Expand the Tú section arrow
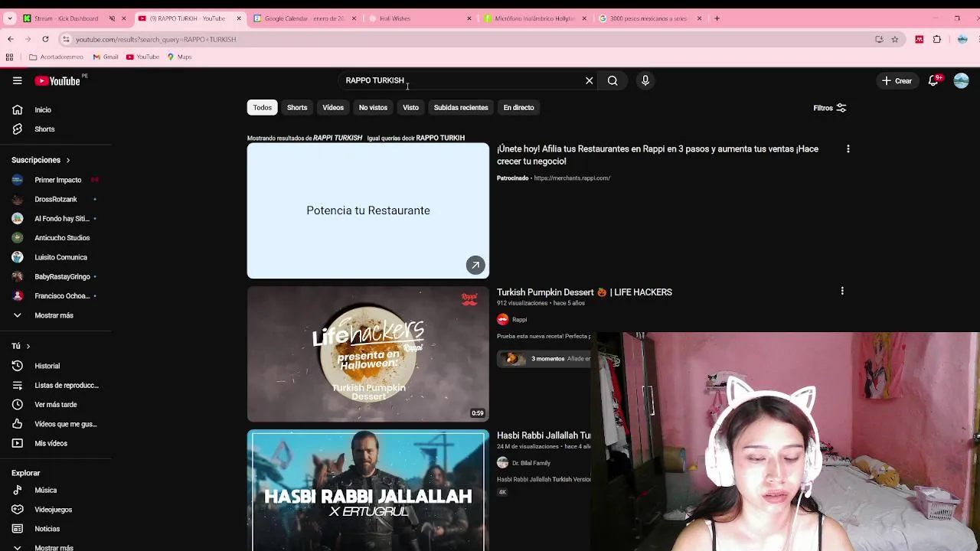Screen dimensions: 980x551 [28, 347]
